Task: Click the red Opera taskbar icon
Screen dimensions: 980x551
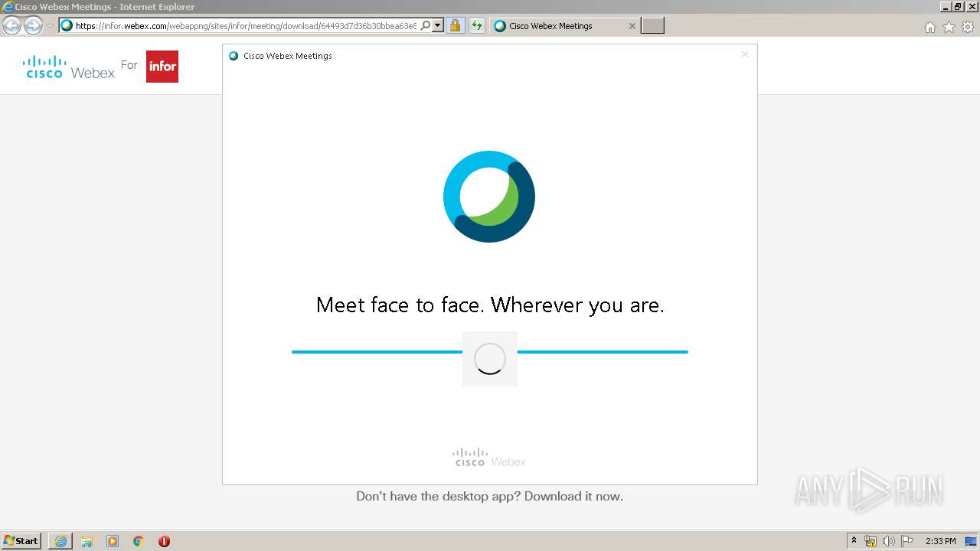Action: tap(164, 541)
